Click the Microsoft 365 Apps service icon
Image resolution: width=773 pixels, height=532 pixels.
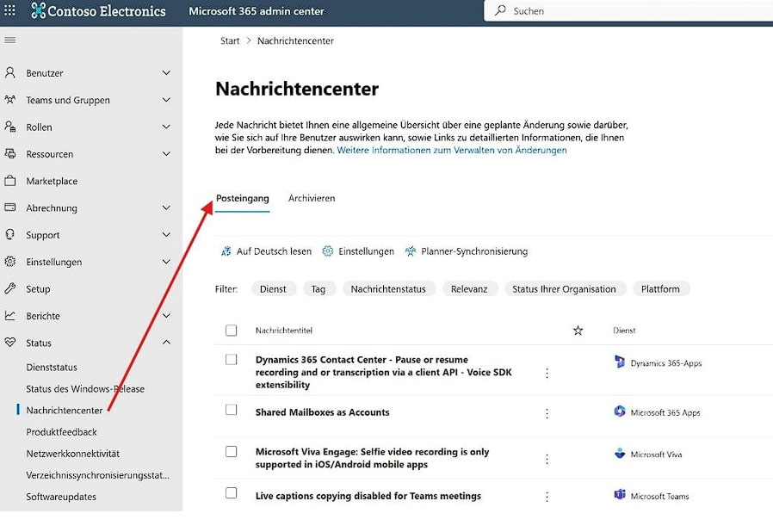click(x=620, y=411)
